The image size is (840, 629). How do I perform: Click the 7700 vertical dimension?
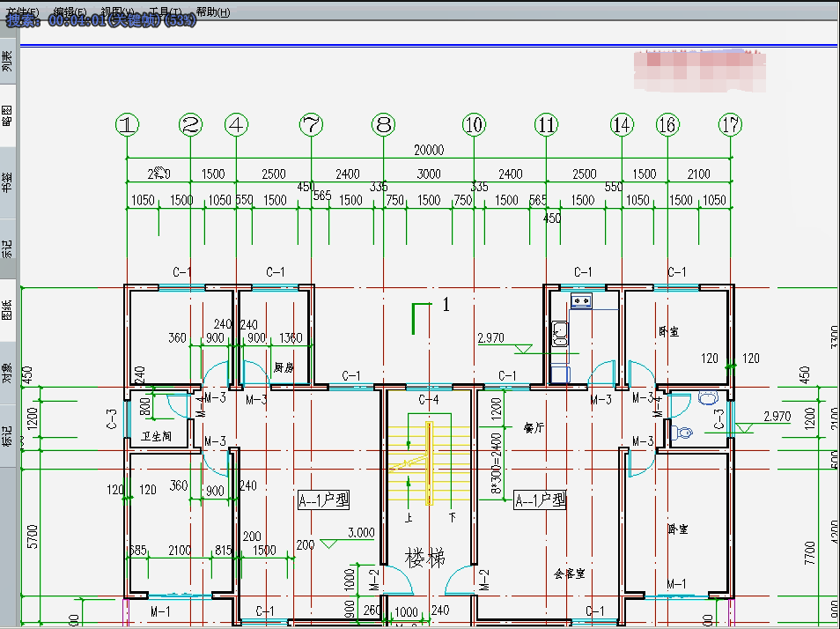(x=809, y=553)
